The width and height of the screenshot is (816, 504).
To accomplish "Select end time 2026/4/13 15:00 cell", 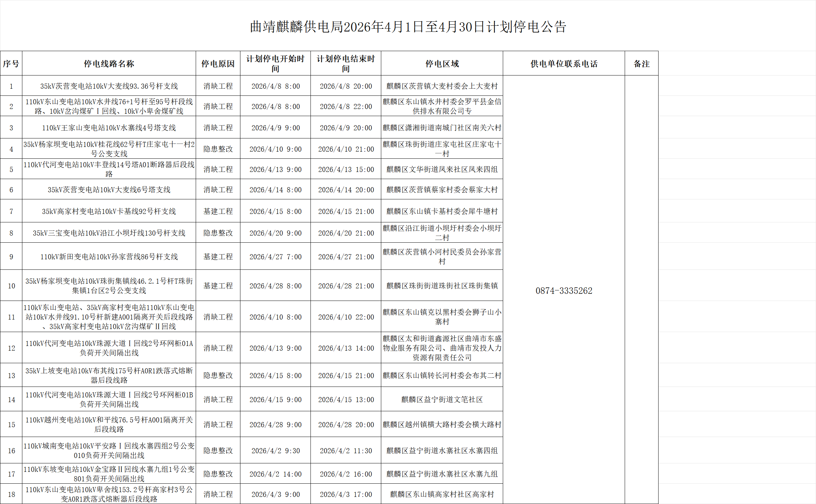I will click(346, 169).
